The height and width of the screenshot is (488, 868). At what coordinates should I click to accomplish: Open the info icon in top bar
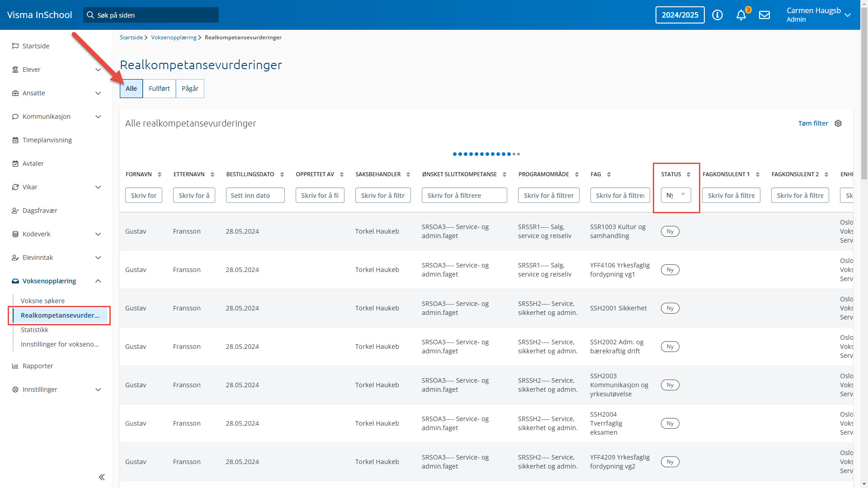click(x=717, y=15)
